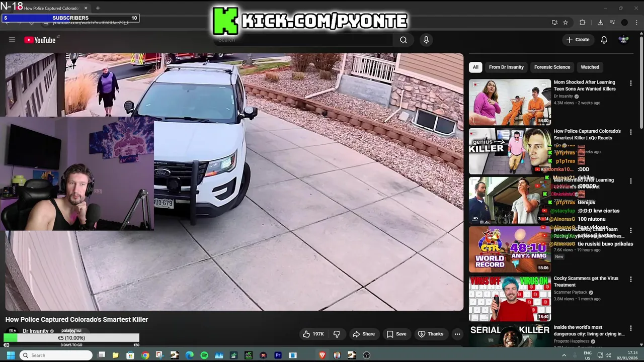
Task: Go to the YouTube home logo
Action: pyautogui.click(x=40, y=40)
